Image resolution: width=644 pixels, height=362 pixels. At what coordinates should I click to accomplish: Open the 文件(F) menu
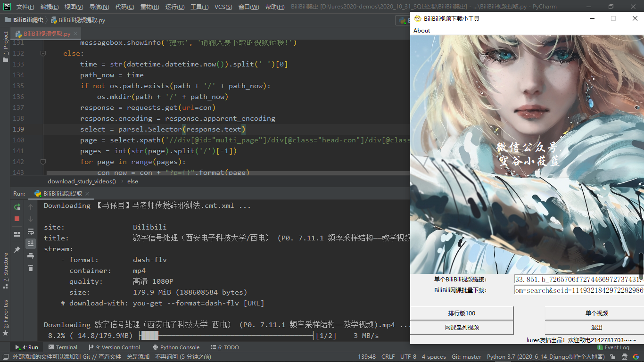[x=25, y=7]
